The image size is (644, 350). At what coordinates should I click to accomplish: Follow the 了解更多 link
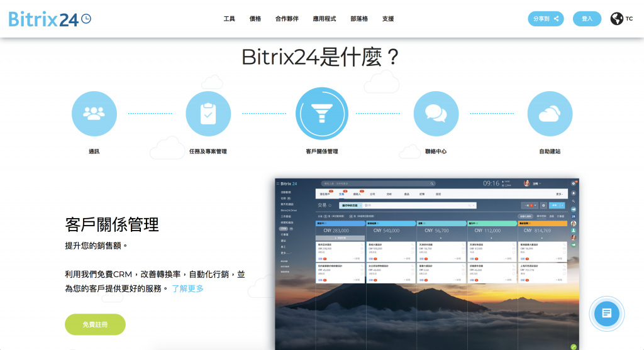[187, 288]
